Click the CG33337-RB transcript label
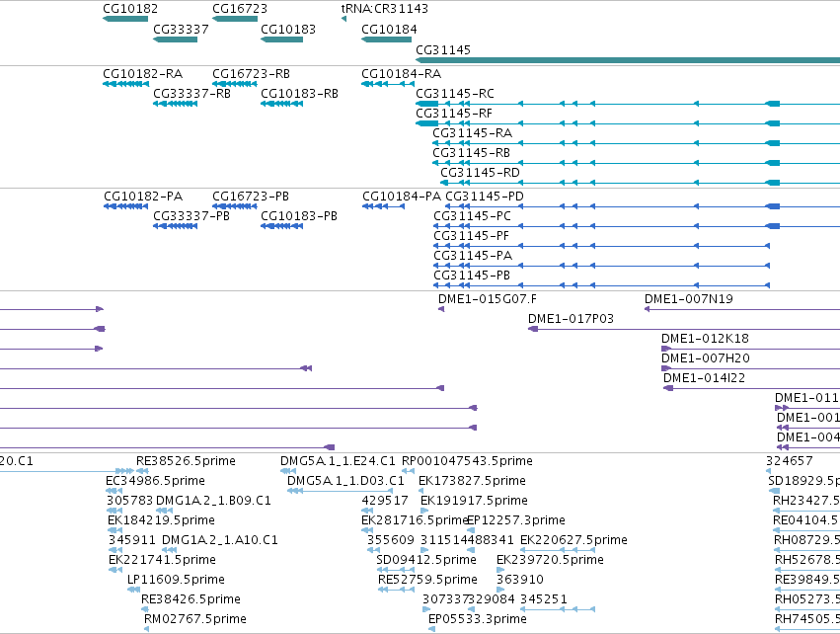The width and height of the screenshot is (840, 634). coord(191,93)
